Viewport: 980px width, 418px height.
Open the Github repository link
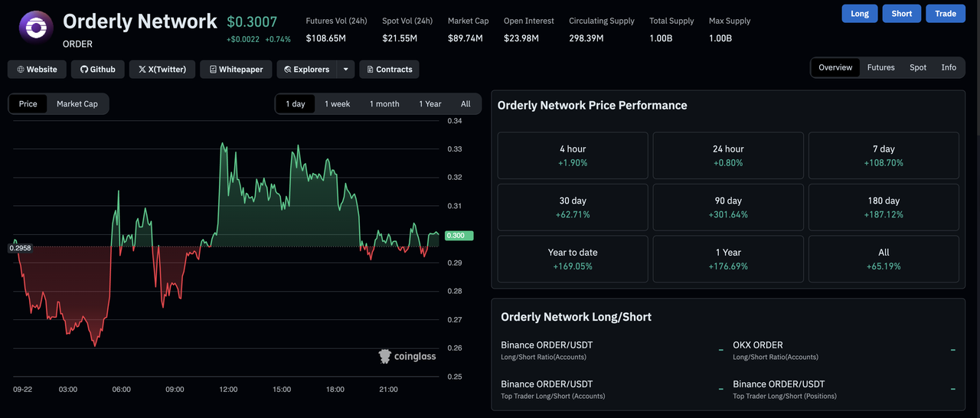tap(98, 70)
